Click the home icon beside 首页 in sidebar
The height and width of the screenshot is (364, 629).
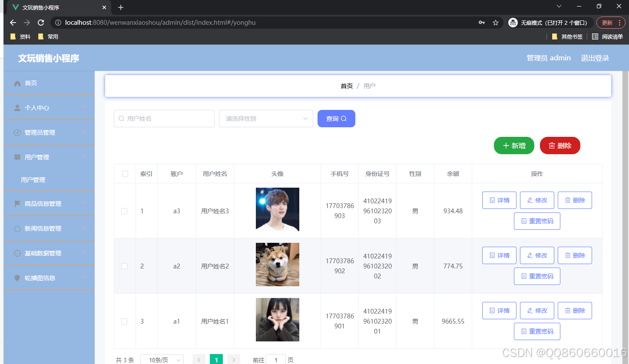(x=17, y=83)
